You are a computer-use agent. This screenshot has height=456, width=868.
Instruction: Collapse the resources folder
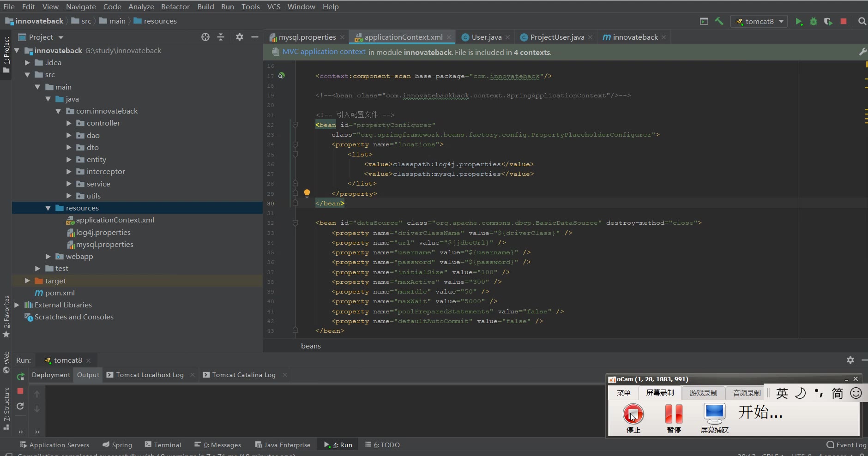pyautogui.click(x=48, y=208)
